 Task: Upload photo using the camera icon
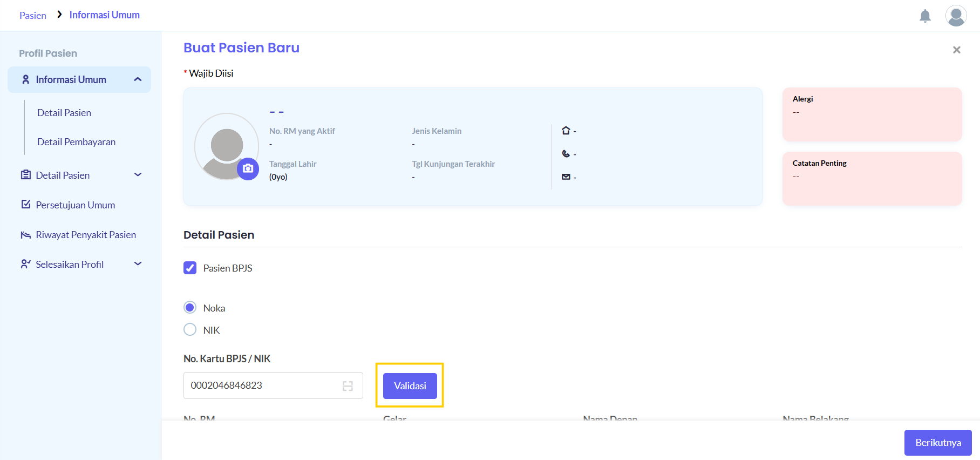[x=248, y=168]
